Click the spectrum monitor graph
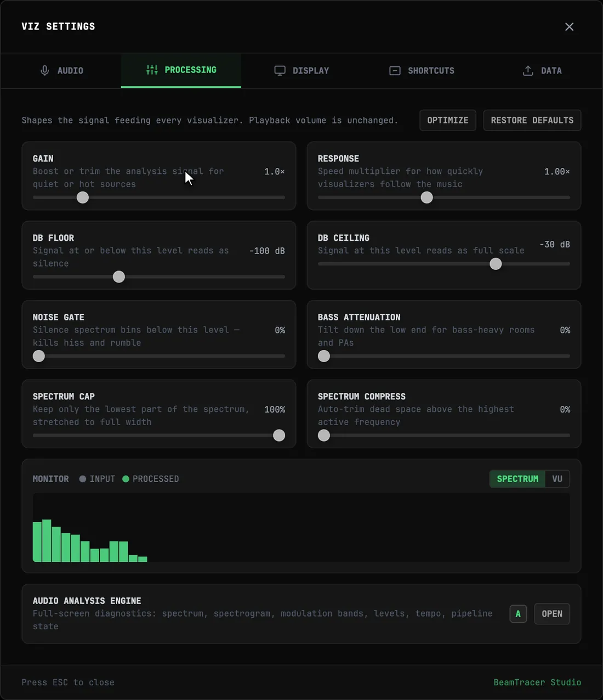603x700 pixels. pyautogui.click(x=301, y=528)
